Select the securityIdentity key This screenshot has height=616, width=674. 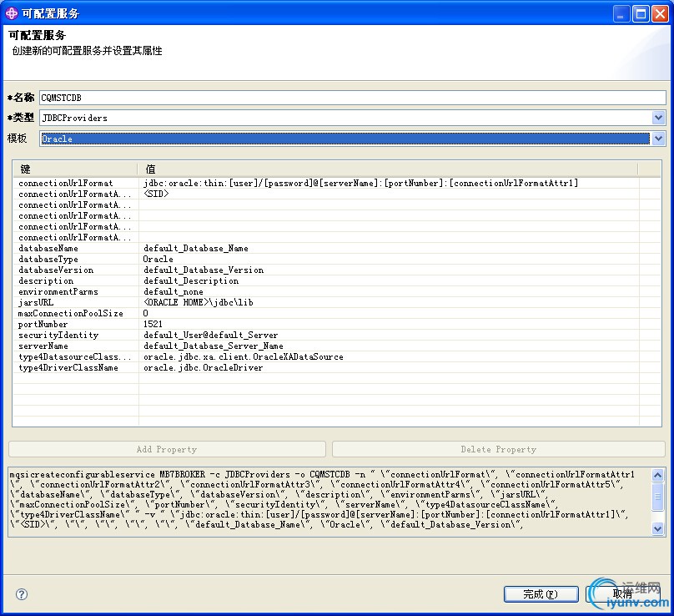click(58, 335)
